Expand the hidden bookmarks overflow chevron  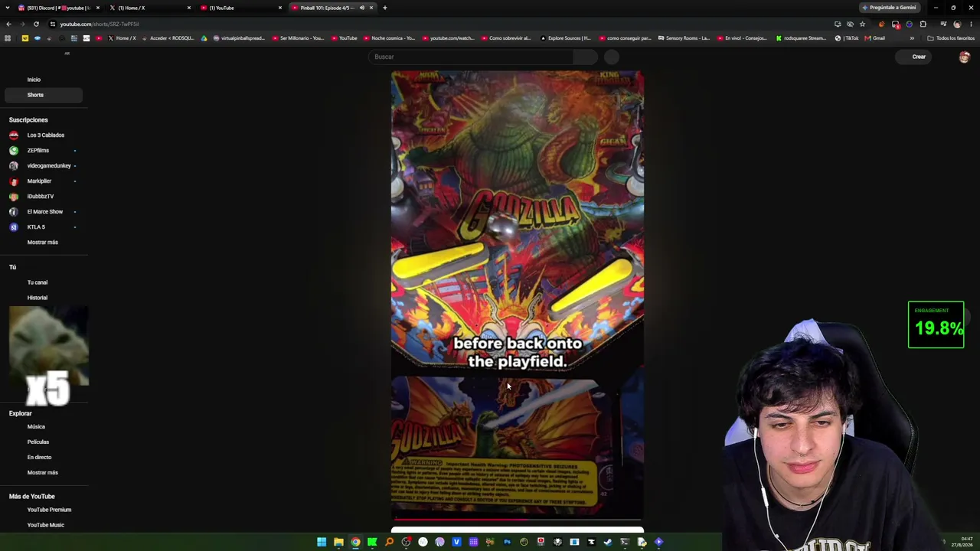point(911,38)
